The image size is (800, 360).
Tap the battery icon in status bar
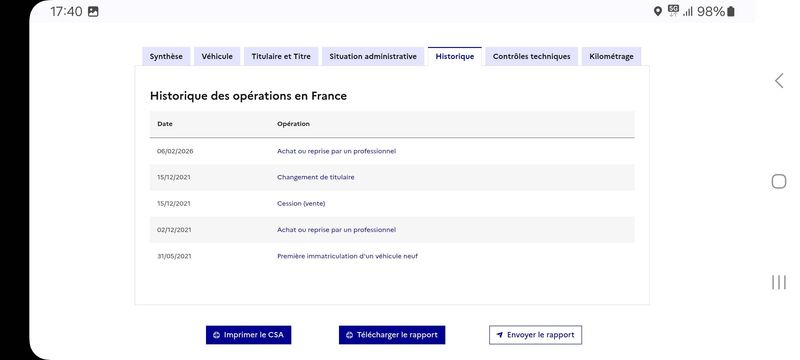click(x=731, y=11)
